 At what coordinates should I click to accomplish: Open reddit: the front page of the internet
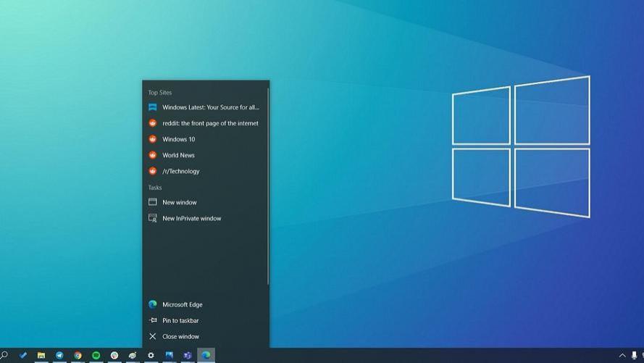[x=205, y=123]
